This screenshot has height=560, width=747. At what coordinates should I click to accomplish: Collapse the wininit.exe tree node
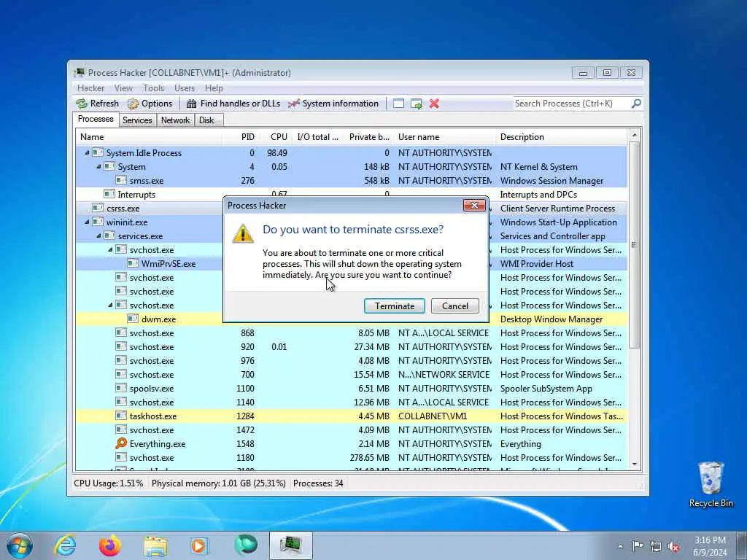click(x=87, y=222)
